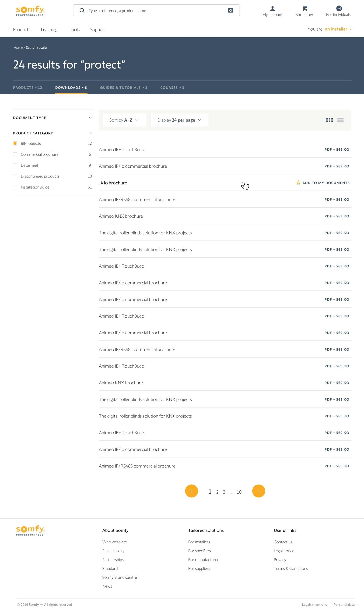Image resolution: width=364 pixels, height=616 pixels.
Task: Click the For individuals arrow icon
Action: tap(339, 8)
